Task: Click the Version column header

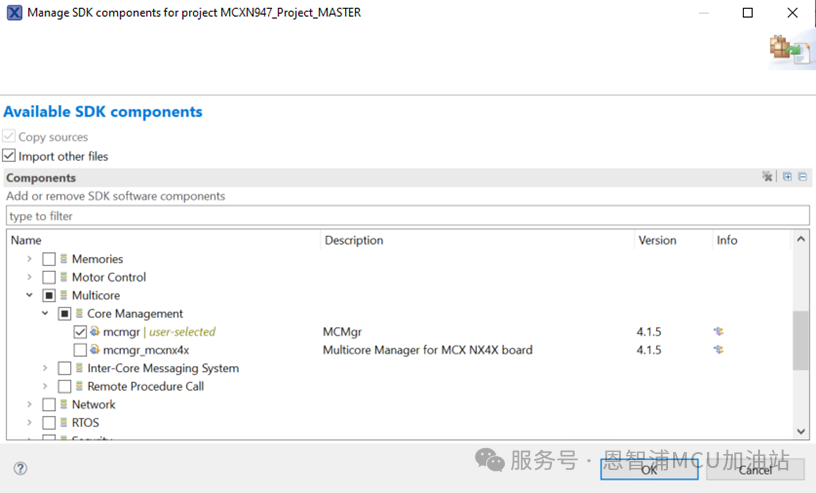Action: (673, 240)
